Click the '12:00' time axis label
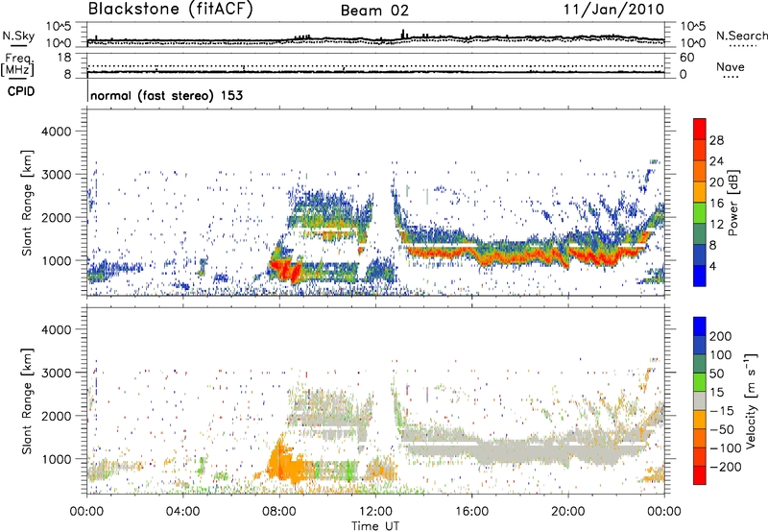768x532 pixels. tap(375, 512)
